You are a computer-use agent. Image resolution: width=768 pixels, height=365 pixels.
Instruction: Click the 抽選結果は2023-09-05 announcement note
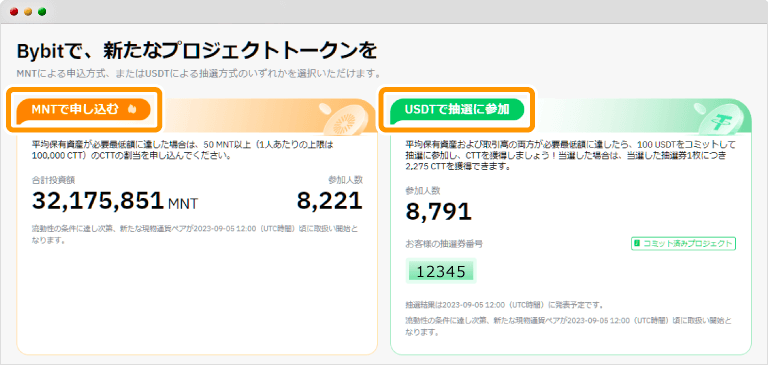(x=504, y=305)
